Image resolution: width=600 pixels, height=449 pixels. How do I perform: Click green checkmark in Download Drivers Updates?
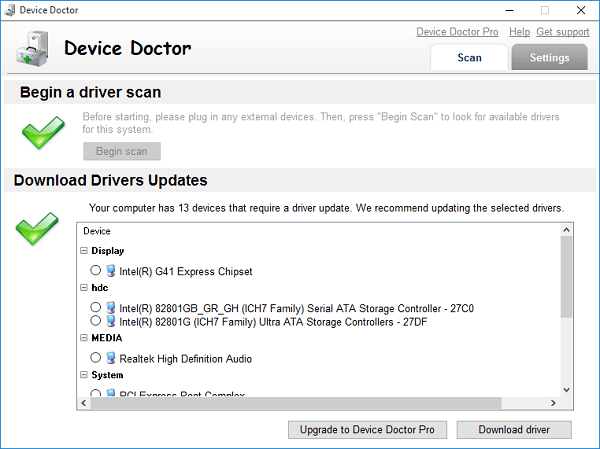point(37,228)
